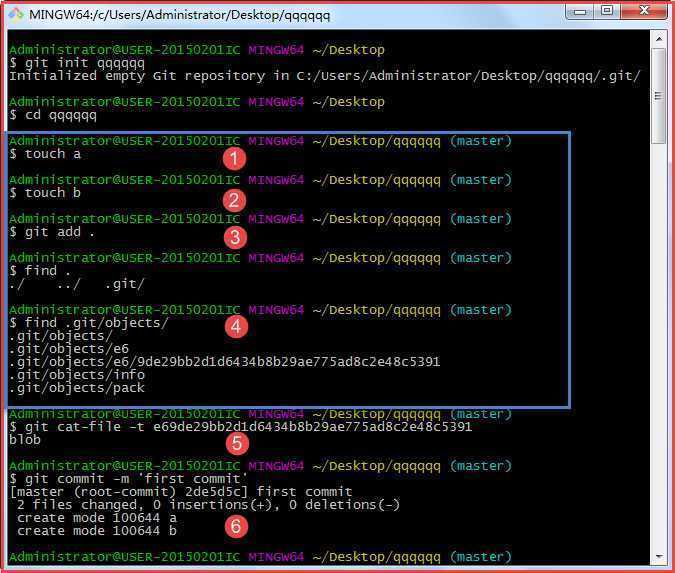Screen dimensions: 675x573
Task: Click the 'touch b' command line
Action: click(45, 193)
